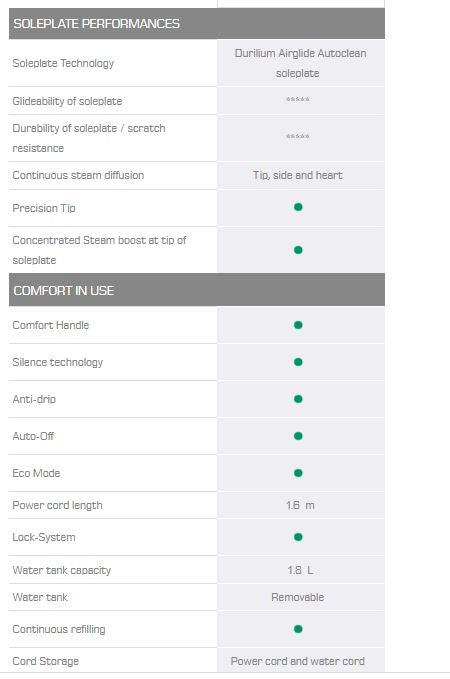Select the Comfort Handle green indicator

click(x=298, y=325)
